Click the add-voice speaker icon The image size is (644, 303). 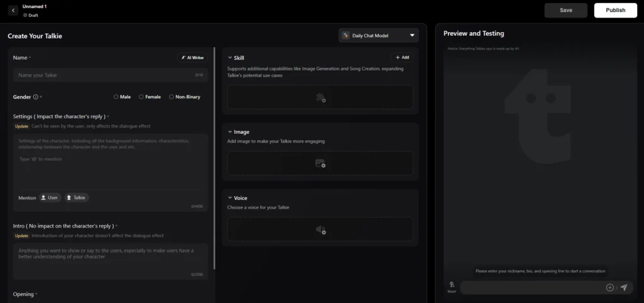pos(320,229)
